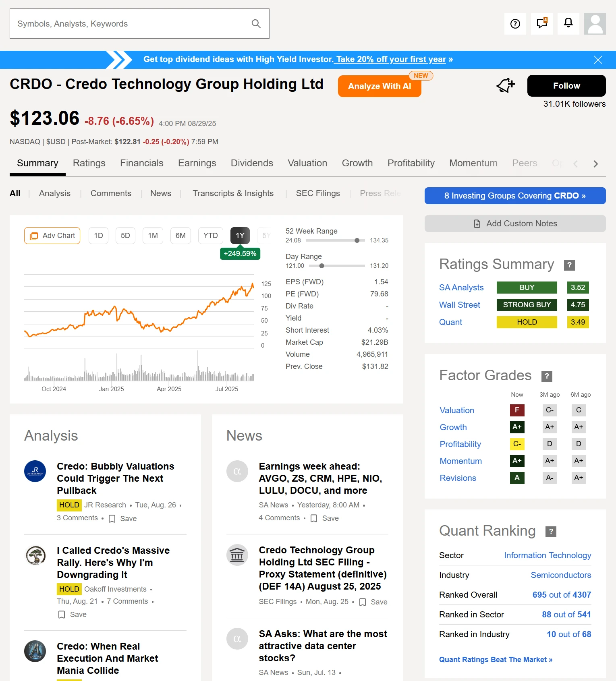
Task: Expand 8 Investing Groups Covering CRDO
Action: click(514, 196)
